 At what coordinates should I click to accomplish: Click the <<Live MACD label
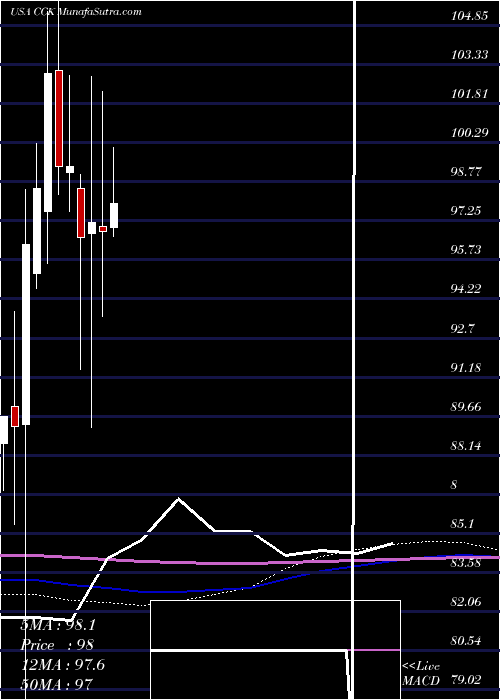pos(421,674)
